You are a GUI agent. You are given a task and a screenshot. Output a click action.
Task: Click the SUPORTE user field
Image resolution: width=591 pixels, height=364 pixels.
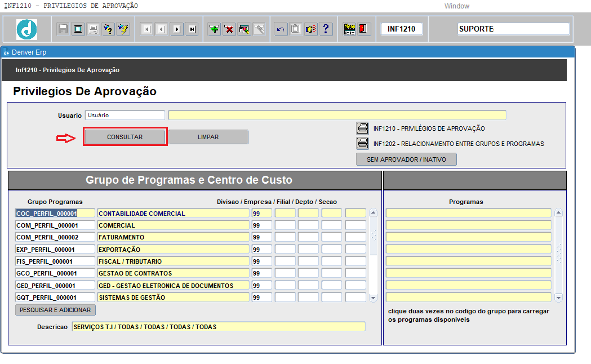tap(513, 29)
